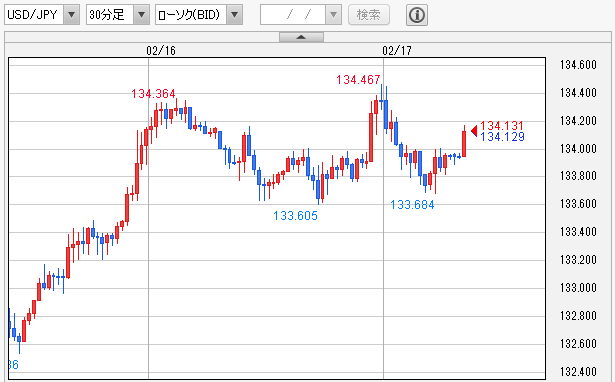
Task: Open the USD/JPY currency pair dropdown
Action: 42,15
